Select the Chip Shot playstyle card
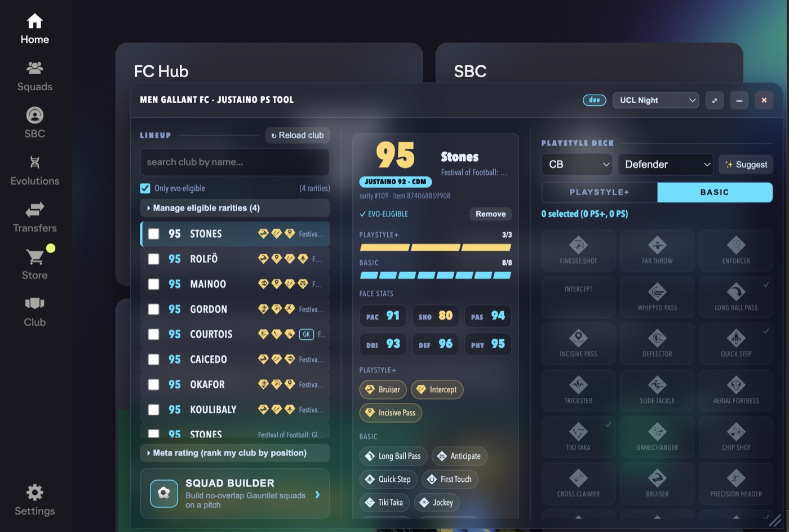This screenshot has height=532, width=789. tap(736, 438)
